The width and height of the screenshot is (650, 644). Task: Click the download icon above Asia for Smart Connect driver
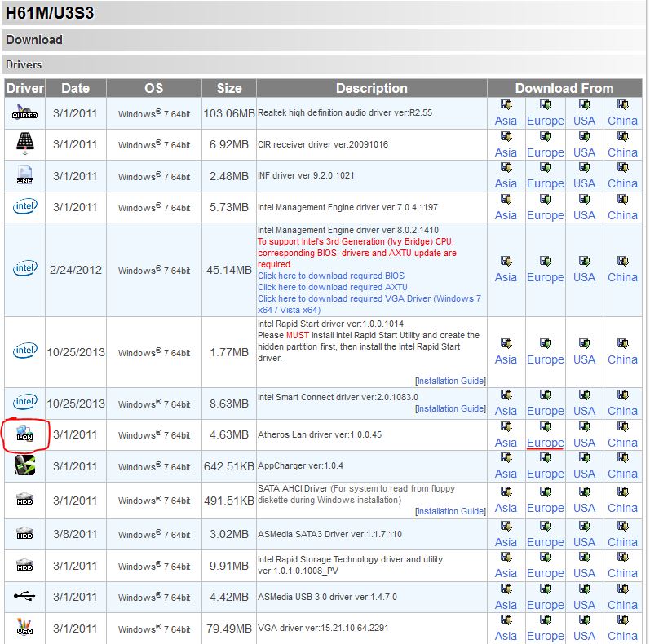[x=506, y=395]
